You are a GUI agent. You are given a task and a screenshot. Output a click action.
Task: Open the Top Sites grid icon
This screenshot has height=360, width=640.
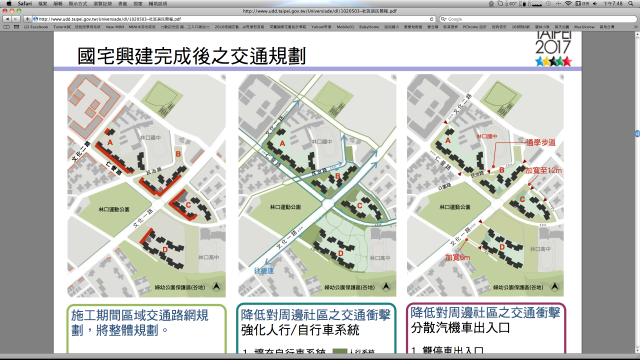16,27
